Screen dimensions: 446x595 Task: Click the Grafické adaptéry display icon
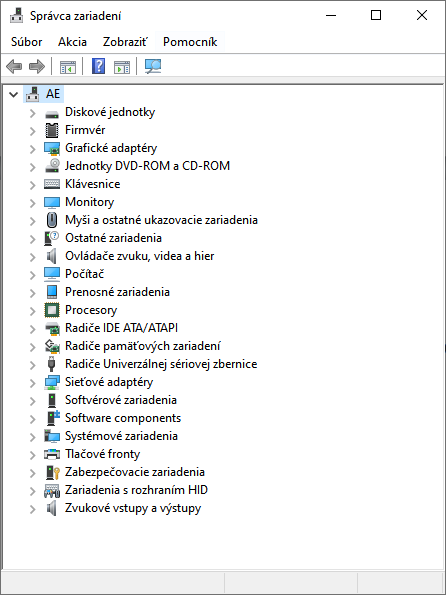point(52,148)
